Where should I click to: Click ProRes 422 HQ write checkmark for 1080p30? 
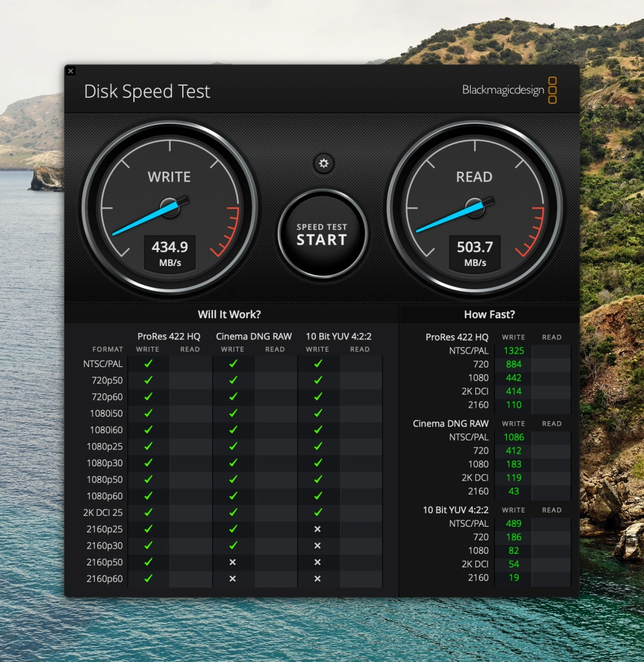pos(148,463)
